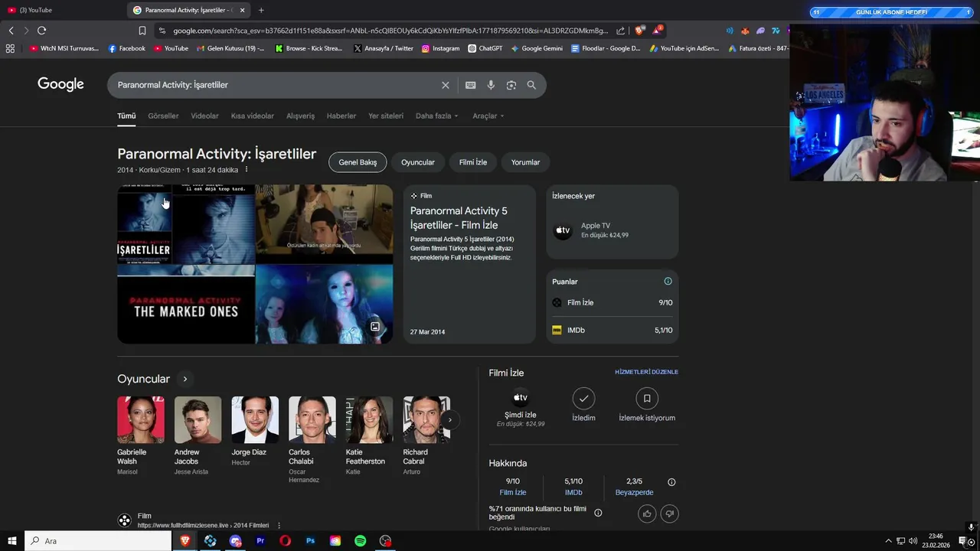Select the Yorumlar chip button
The width and height of the screenshot is (980, 551).
pos(525,162)
